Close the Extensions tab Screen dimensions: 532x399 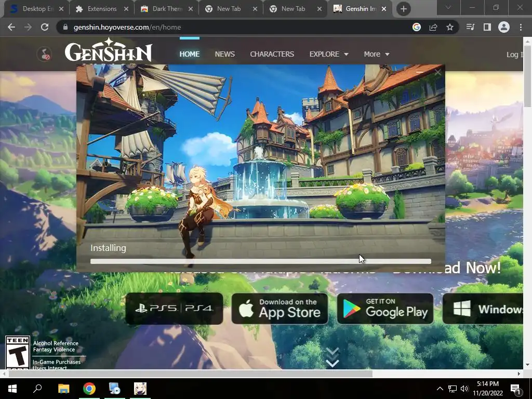[126, 9]
